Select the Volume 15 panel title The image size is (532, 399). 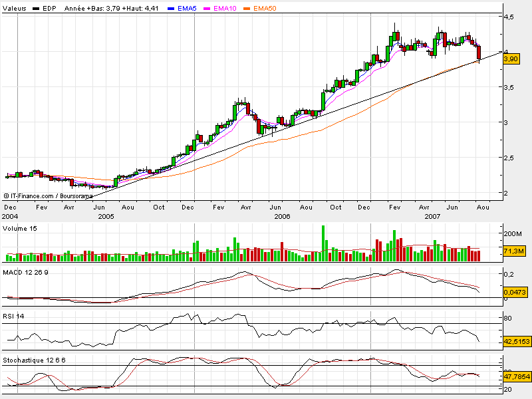tap(19, 229)
